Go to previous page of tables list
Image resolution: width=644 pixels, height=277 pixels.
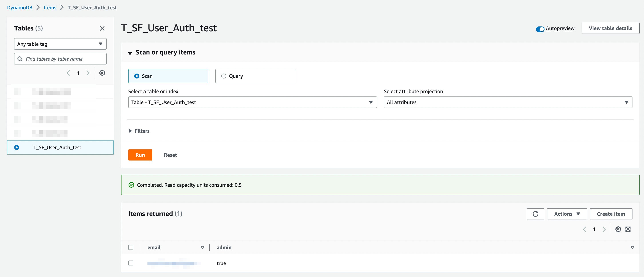[x=68, y=73]
